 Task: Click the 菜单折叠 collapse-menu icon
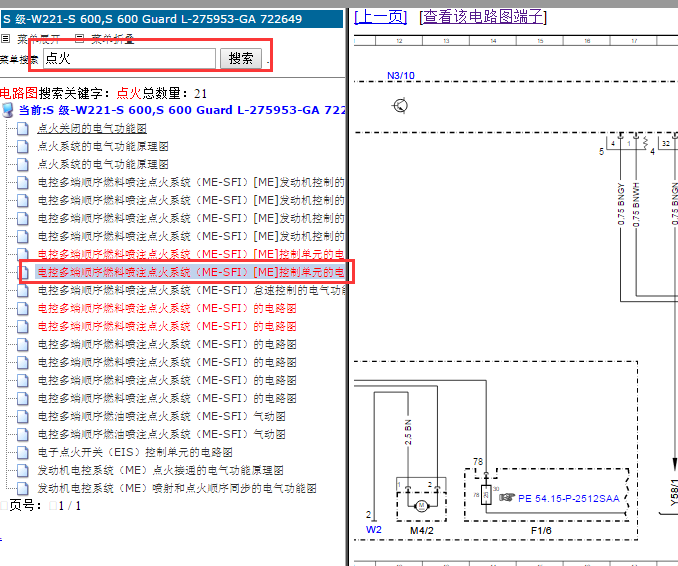coord(80,39)
